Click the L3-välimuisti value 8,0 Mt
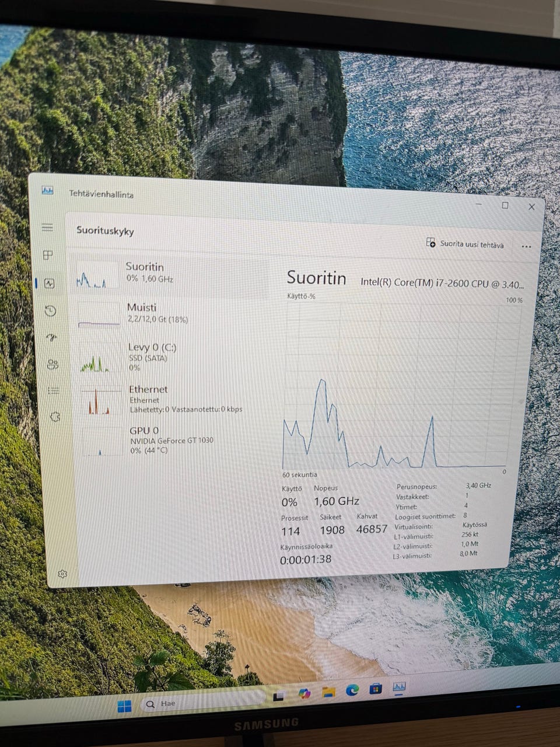 pos(468,553)
